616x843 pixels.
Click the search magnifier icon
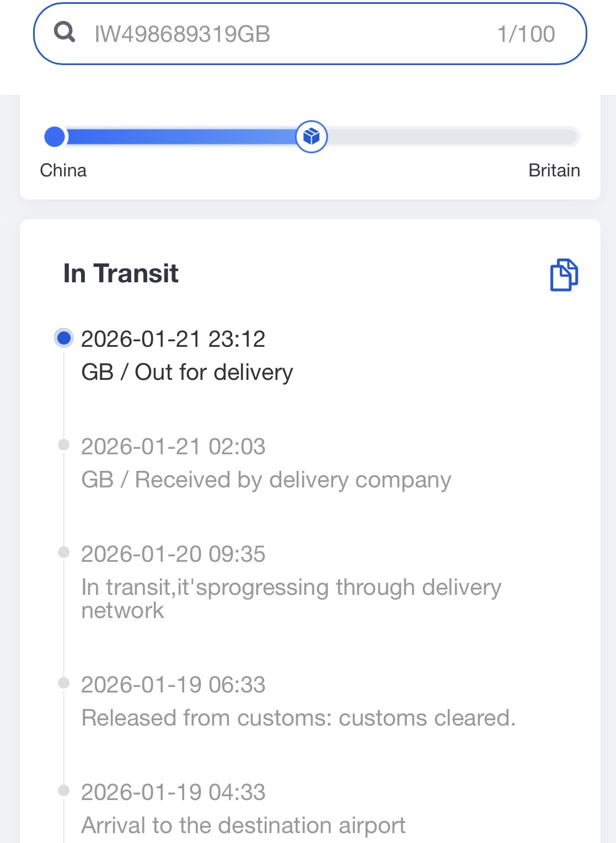[65, 33]
